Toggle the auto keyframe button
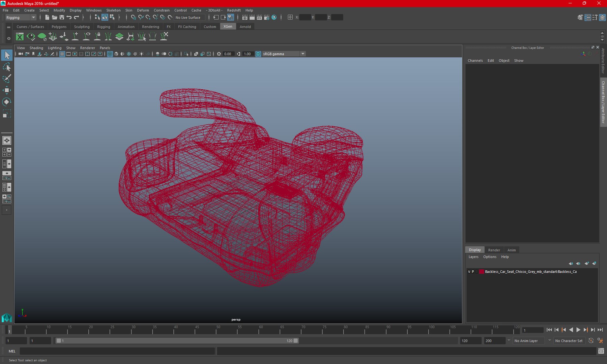 click(x=591, y=341)
